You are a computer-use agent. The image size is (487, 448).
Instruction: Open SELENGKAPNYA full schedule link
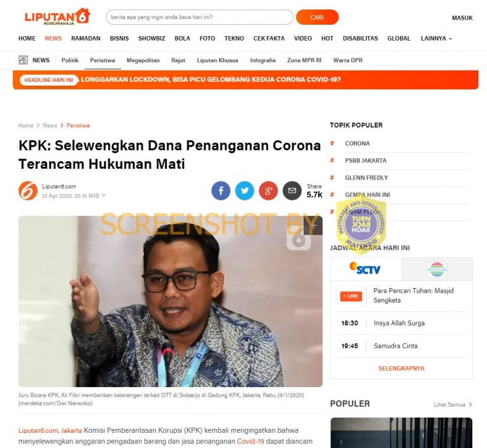(401, 369)
